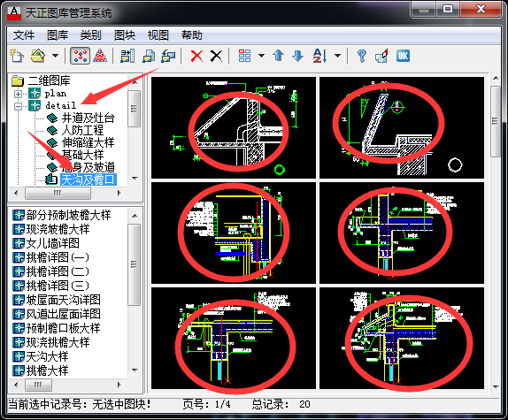Select the 伸缩缝大样 category
Viewport: 508px width, 420px height.
88,142
